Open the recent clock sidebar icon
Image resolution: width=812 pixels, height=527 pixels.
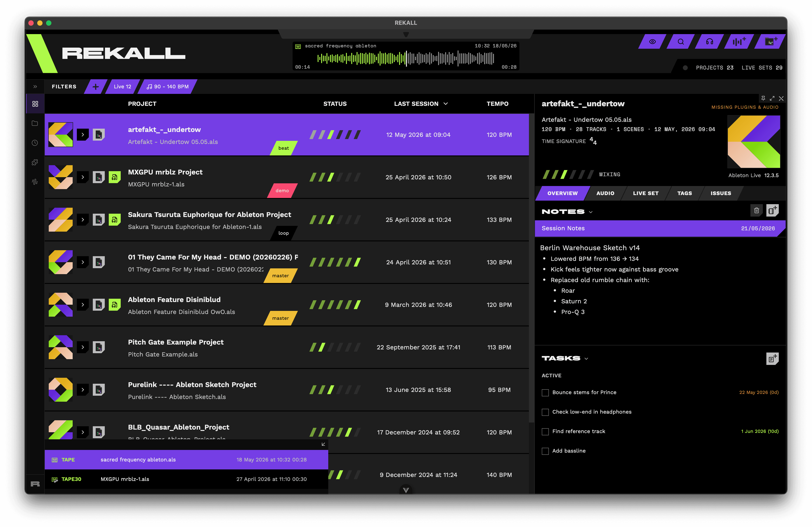coord(35,143)
